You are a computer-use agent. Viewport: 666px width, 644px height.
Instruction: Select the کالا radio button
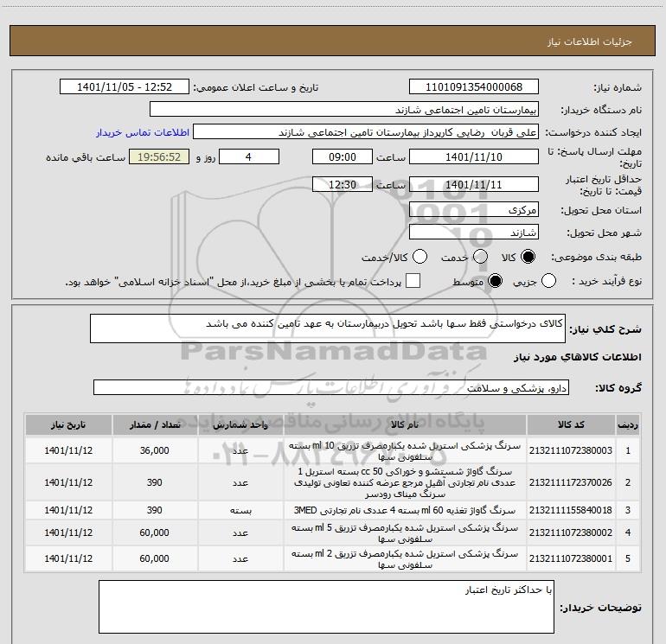pyautogui.click(x=528, y=257)
